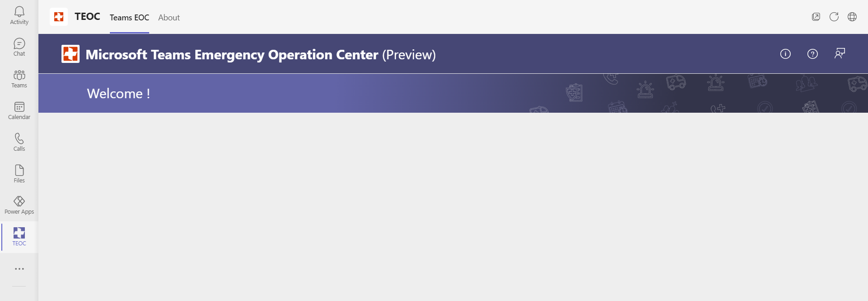The width and height of the screenshot is (868, 301).
Task: Open the Activity feed in the sidebar
Action: click(19, 15)
